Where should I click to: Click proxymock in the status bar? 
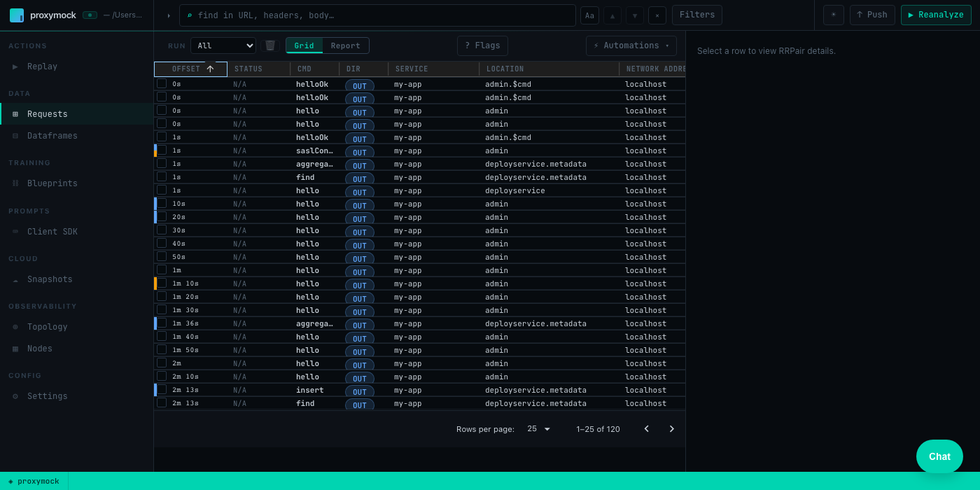[34, 481]
